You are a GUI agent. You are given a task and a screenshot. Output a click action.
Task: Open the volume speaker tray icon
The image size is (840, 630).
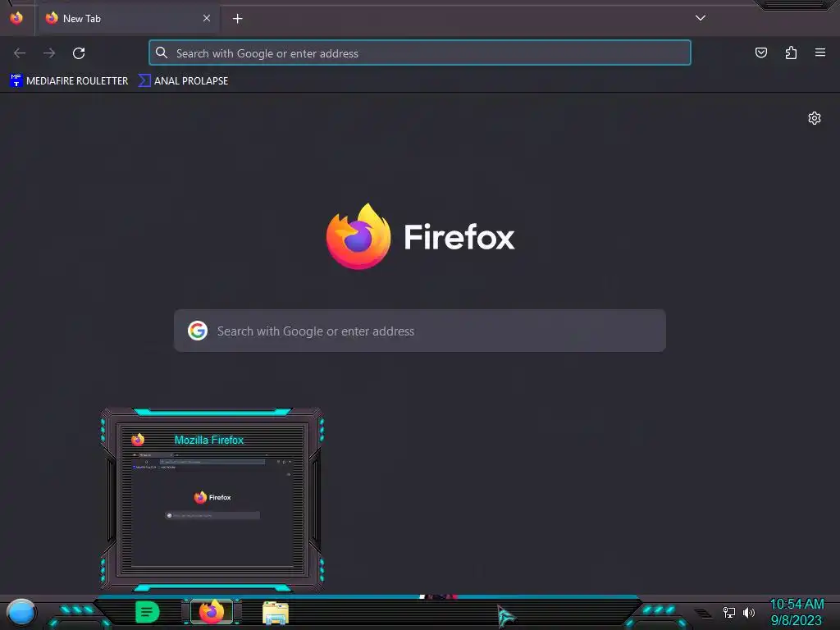pyautogui.click(x=749, y=612)
